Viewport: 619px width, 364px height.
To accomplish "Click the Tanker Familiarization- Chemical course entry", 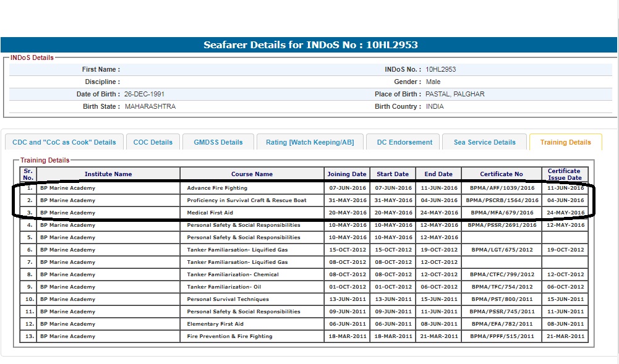I will (233, 274).
